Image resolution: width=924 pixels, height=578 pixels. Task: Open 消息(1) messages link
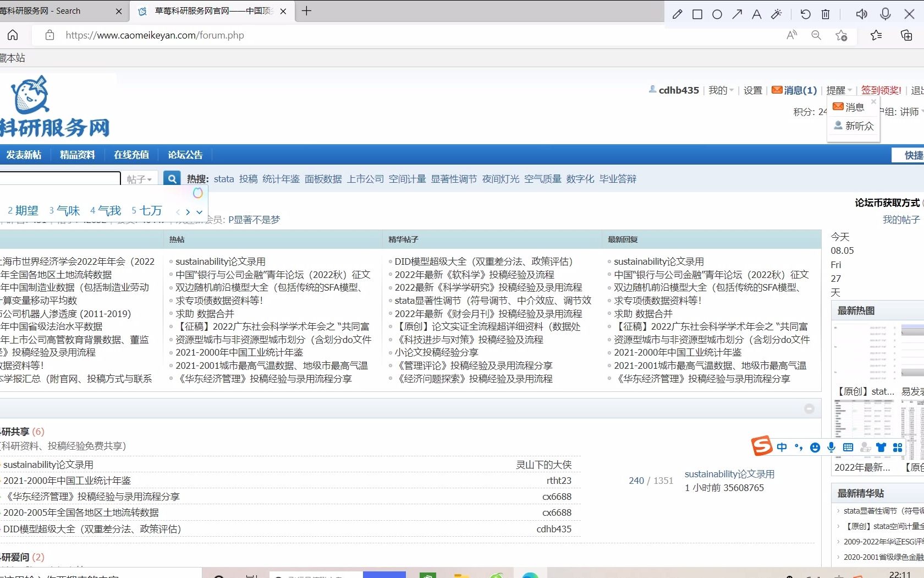point(794,90)
